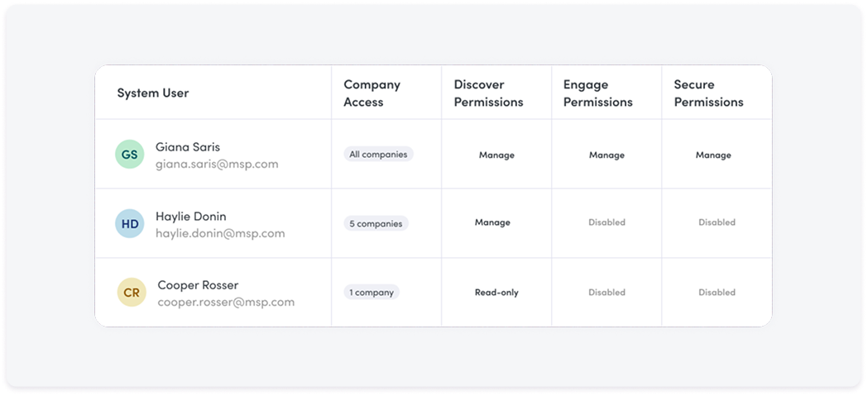
Task: Select the Secure Permissions column header
Action: [708, 93]
